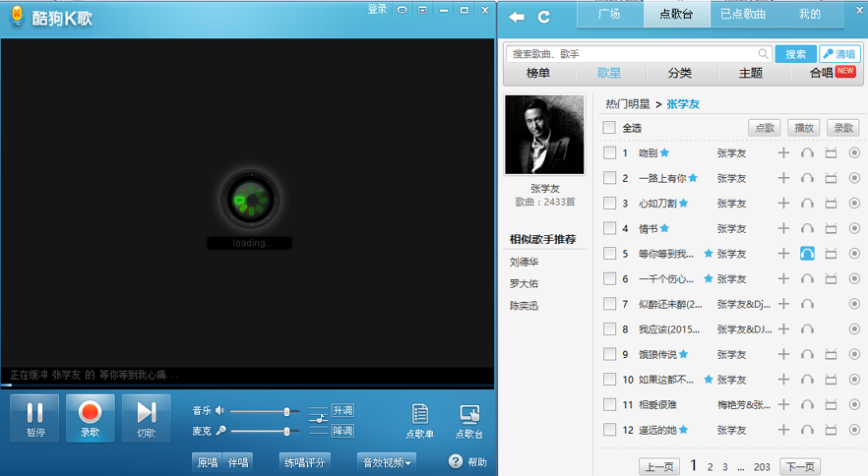Screen dimensions: 868x476
Task: Add 吻别 to queue with plus icon
Action: click(783, 152)
